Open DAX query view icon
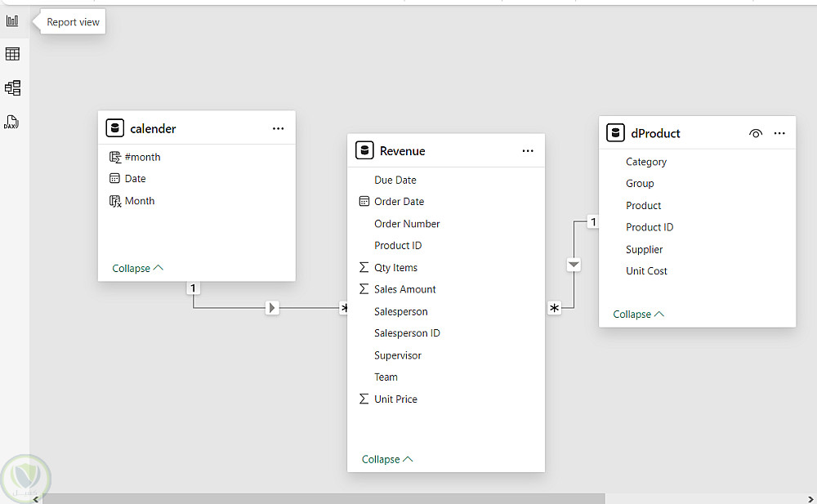This screenshot has height=504, width=817. [11, 123]
